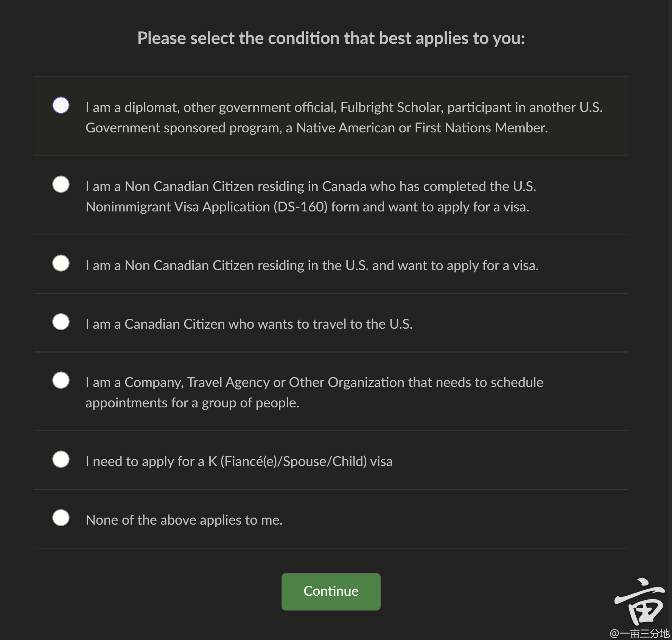Click the green Continue button
This screenshot has height=640, width=672.
[x=331, y=591]
